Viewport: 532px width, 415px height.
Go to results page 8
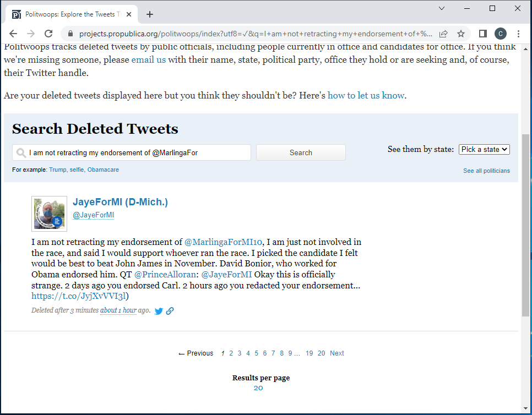(281, 353)
